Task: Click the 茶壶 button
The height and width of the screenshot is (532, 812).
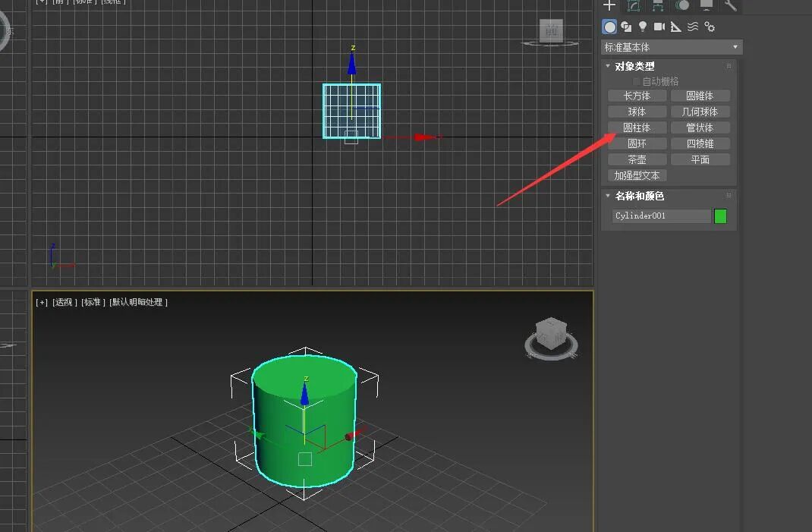Action: click(x=637, y=159)
